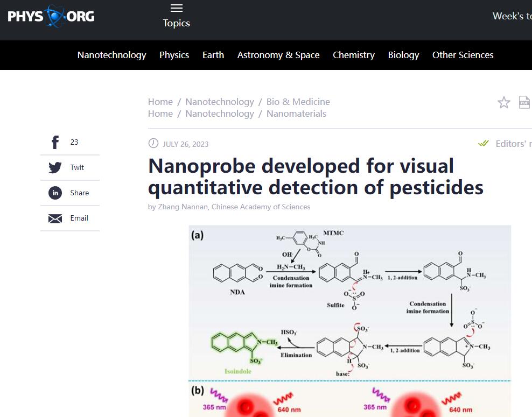532x417 pixels.
Task: Click first Home breadcrumb link
Action: pyautogui.click(x=160, y=102)
